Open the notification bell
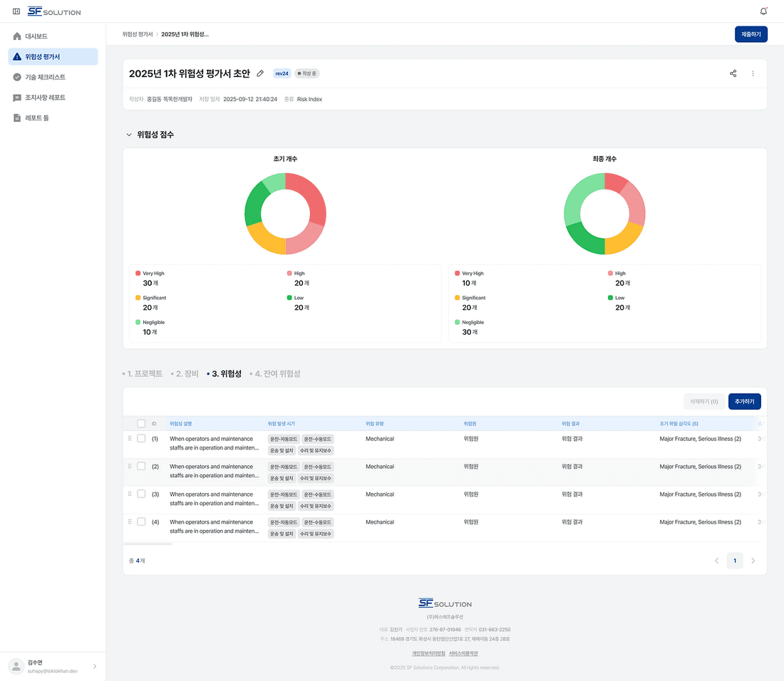The width and height of the screenshot is (784, 681). pos(763,11)
